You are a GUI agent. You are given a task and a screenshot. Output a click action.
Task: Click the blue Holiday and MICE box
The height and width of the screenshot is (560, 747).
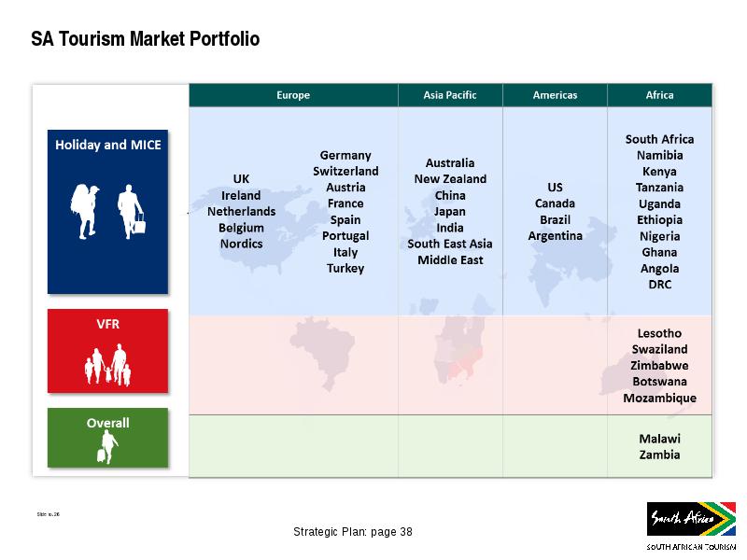point(107,212)
